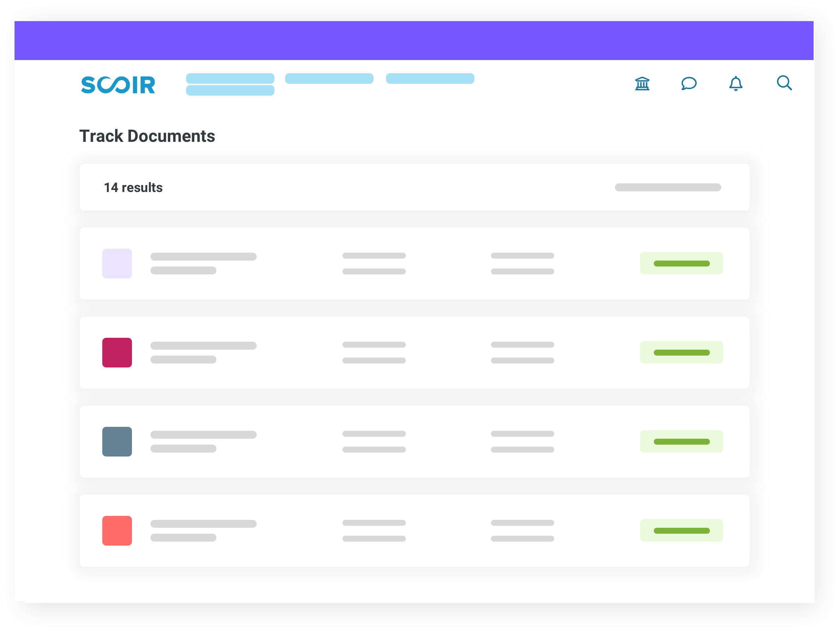Click the "14 results" count
Screen dimensions: 840x632
[x=133, y=187]
